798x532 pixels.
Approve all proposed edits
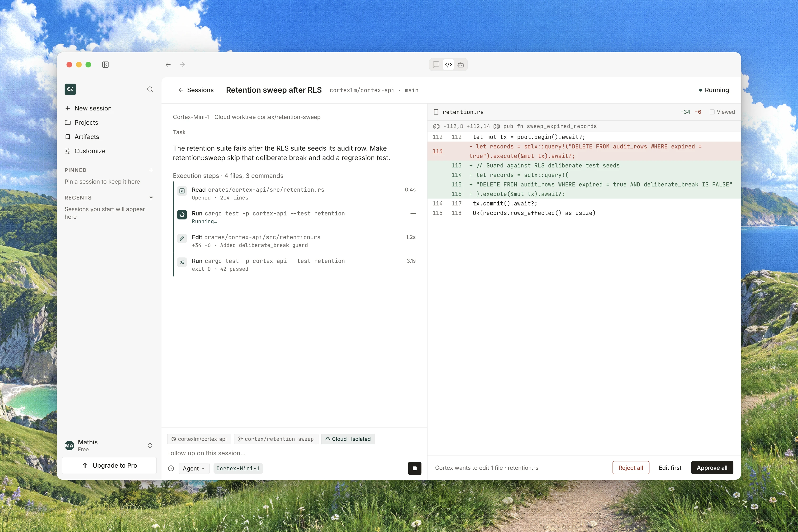point(712,468)
